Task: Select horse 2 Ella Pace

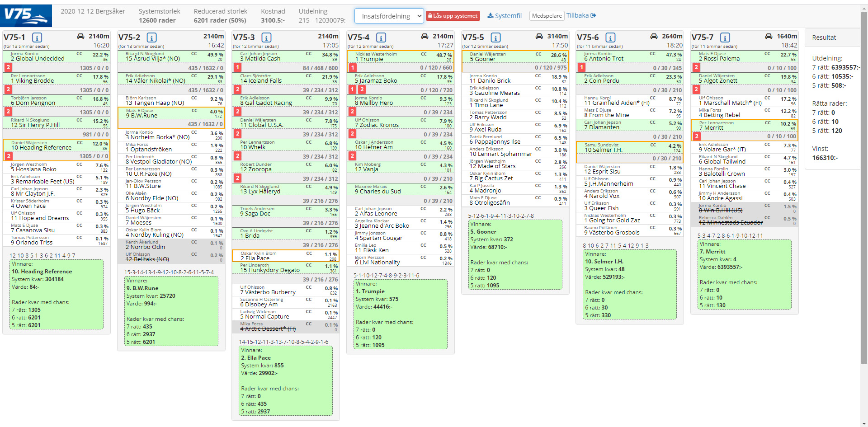Action: click(x=285, y=256)
